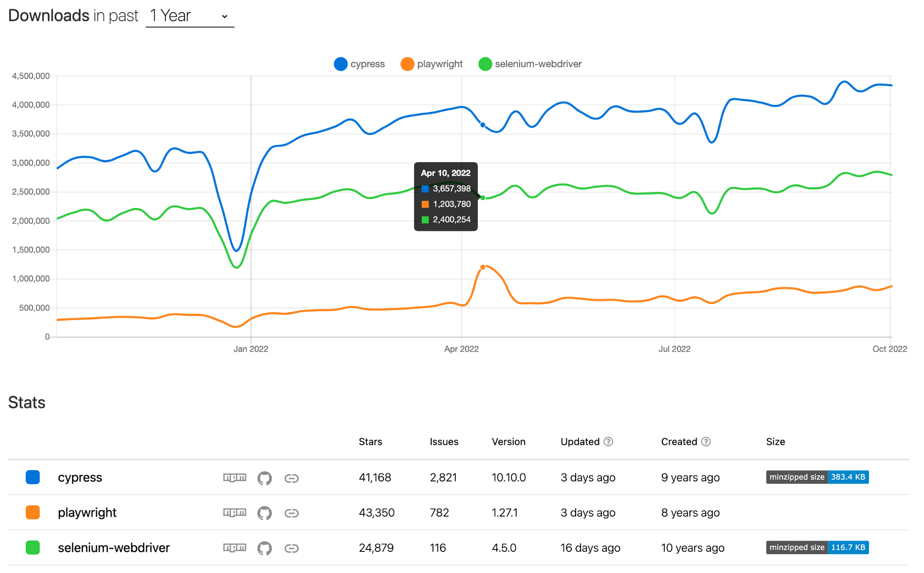The height and width of the screenshot is (573, 924).
Task: Open the npm page icon for playwright
Action: 235,513
